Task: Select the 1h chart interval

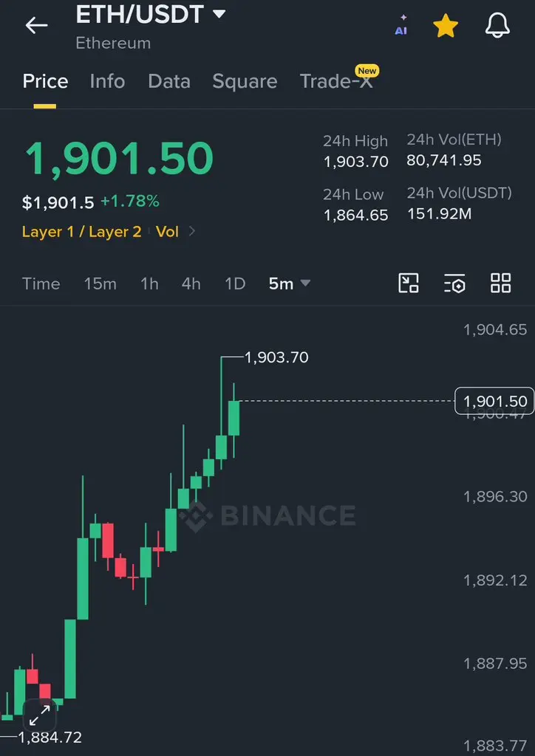Action: pos(149,283)
